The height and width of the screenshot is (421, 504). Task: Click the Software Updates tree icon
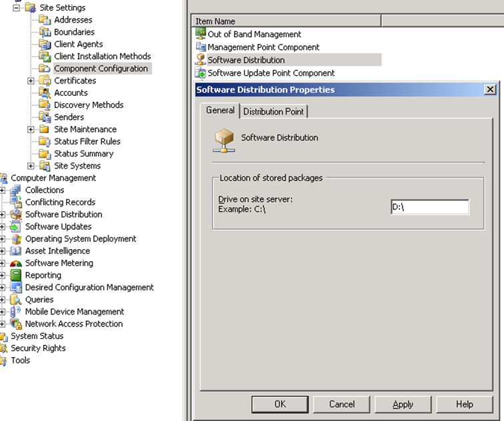pyautogui.click(x=16, y=226)
